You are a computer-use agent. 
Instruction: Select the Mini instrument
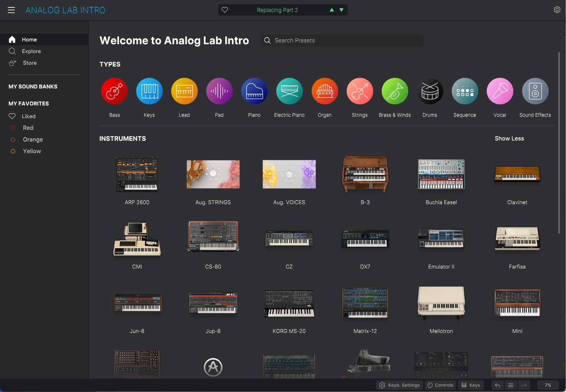pos(517,303)
